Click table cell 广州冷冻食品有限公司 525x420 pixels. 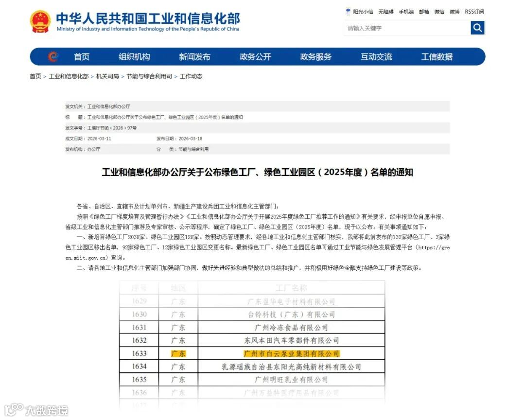click(291, 328)
